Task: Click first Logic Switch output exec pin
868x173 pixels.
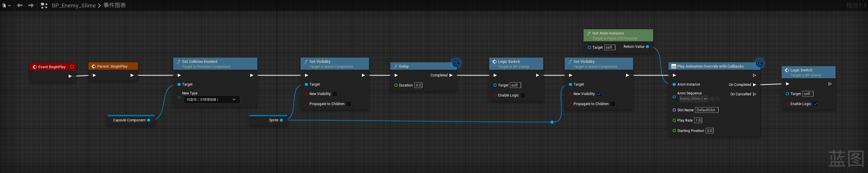Action: [537, 75]
